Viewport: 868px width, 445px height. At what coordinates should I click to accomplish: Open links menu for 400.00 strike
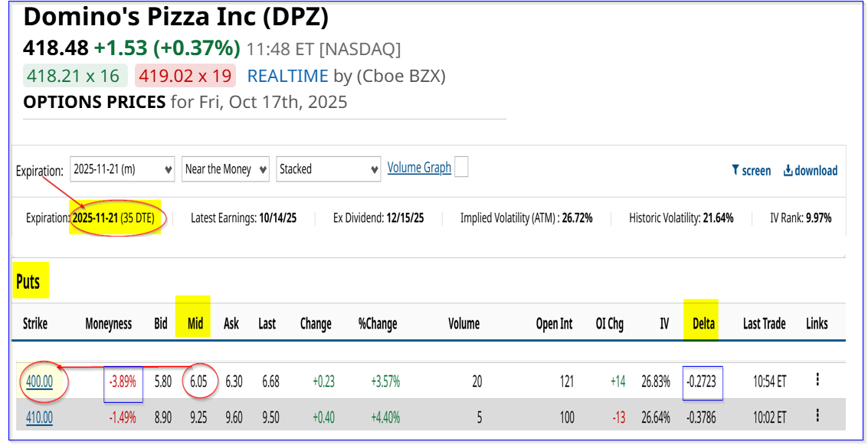tap(817, 380)
